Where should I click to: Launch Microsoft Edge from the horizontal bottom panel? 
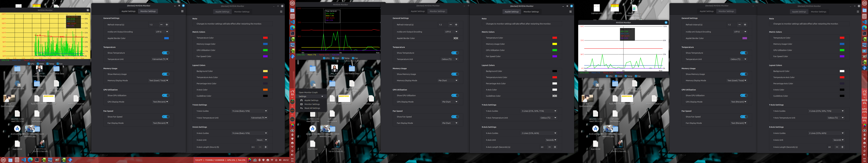pyautogui.click(x=30, y=160)
